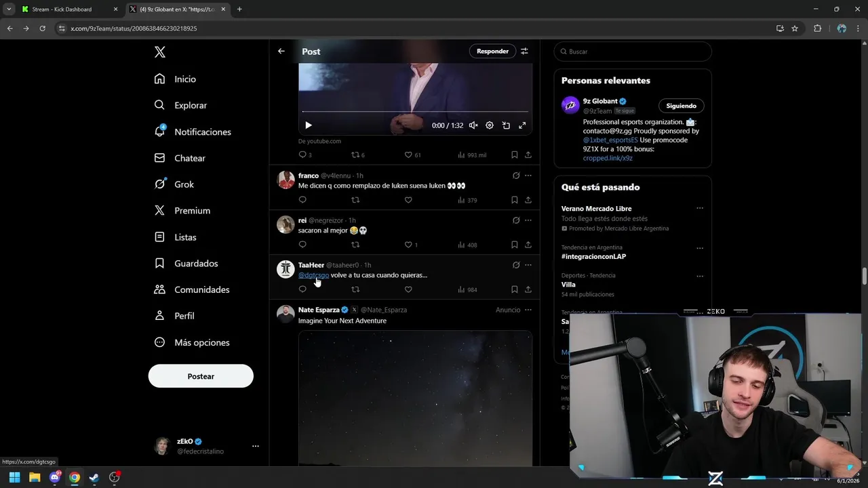868x488 pixels.
Task: Open Nate Esparza ad options menu
Action: click(528, 310)
